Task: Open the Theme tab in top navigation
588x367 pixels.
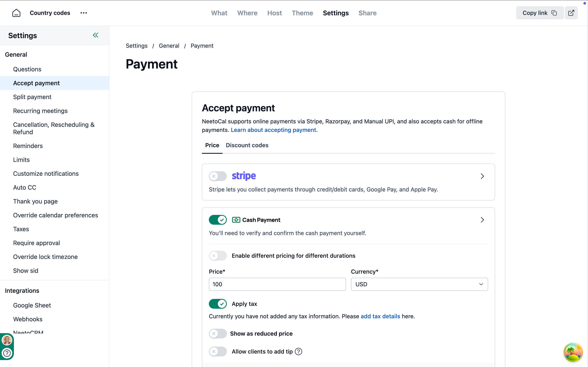Action: pos(302,13)
